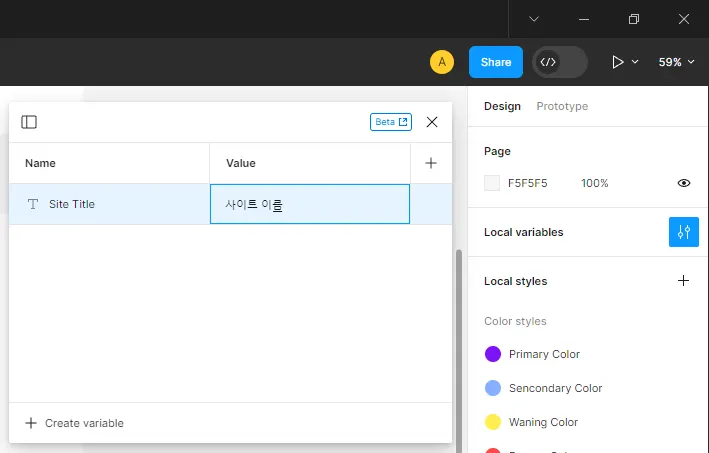Viewport: 709px width, 453px height.
Task: Add a new local style
Action: (x=684, y=281)
